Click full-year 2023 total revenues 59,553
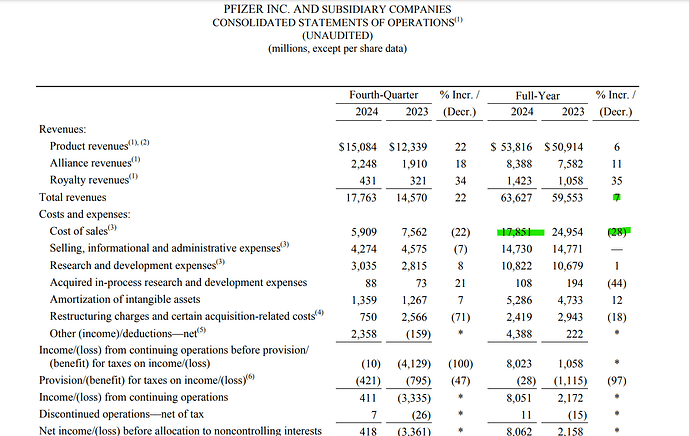Image resolution: width=689 pixels, height=436 pixels. (567, 198)
